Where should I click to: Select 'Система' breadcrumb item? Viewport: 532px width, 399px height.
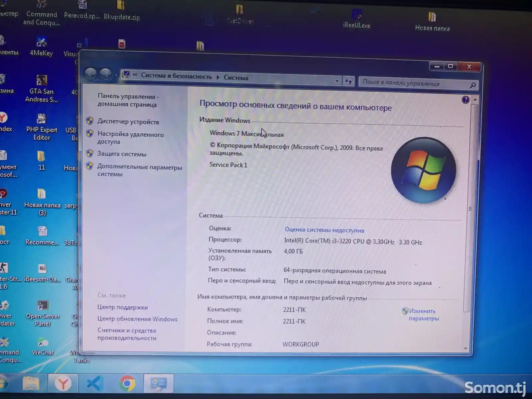(x=236, y=78)
